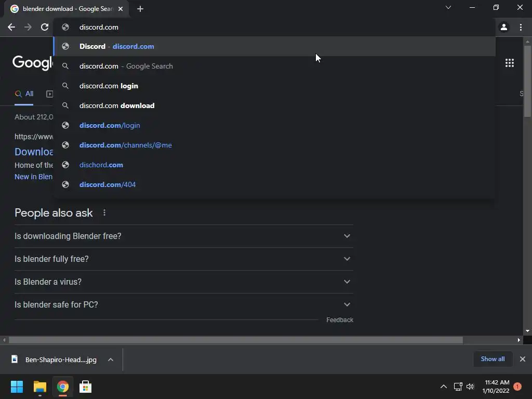Open the People also ask options menu

pyautogui.click(x=104, y=212)
